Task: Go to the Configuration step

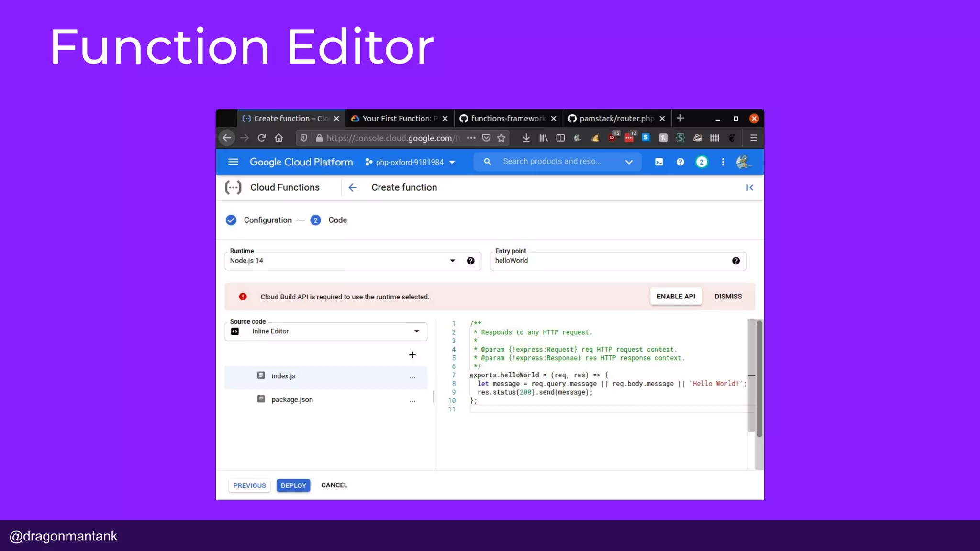Action: click(x=259, y=220)
